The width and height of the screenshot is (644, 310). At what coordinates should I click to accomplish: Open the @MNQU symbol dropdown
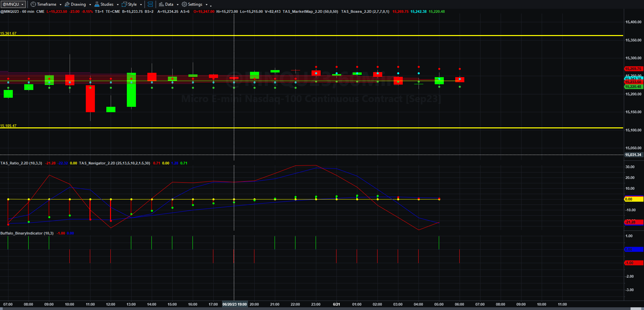(x=13, y=4)
